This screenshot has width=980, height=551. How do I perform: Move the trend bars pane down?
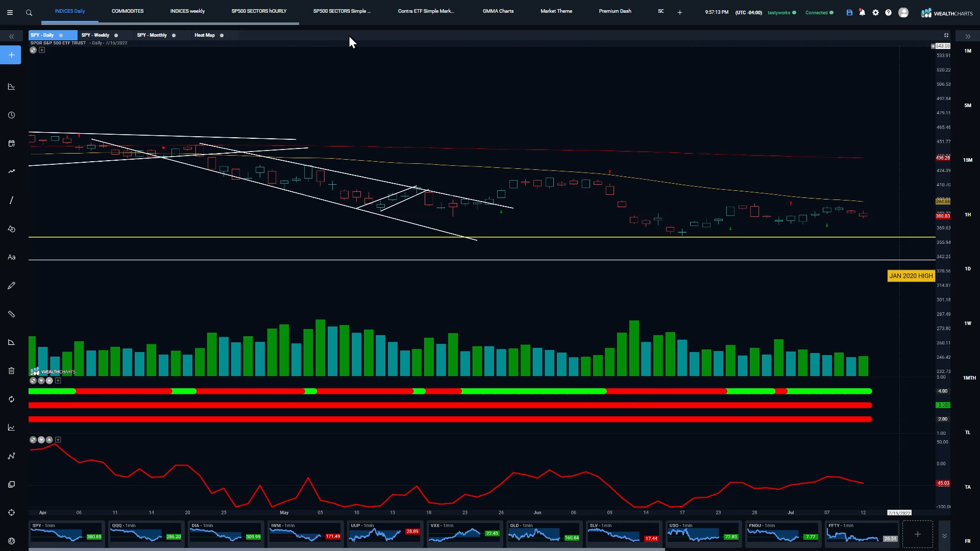point(41,381)
